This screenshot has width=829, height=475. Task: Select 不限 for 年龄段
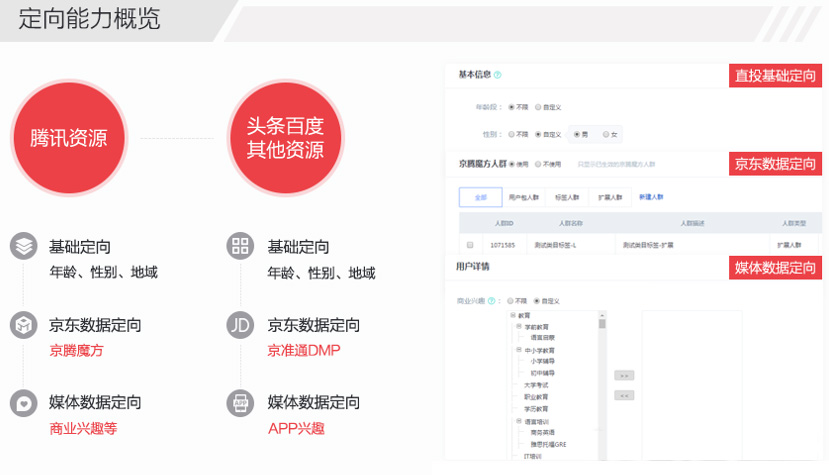tap(511, 107)
